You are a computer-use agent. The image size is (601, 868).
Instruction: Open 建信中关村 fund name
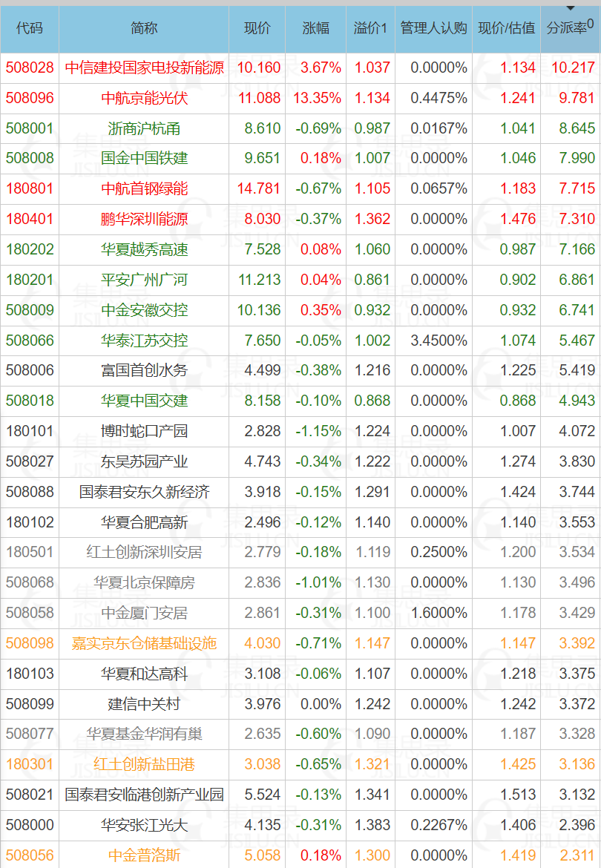pos(145,704)
